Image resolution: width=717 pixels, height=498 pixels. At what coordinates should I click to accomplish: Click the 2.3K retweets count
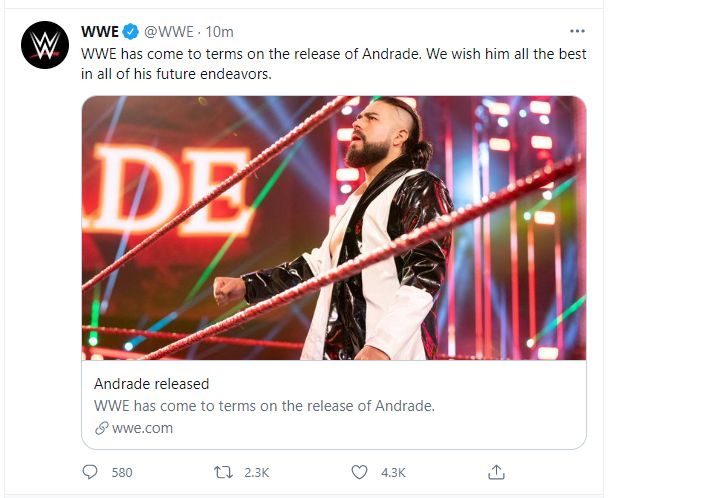tap(258, 472)
